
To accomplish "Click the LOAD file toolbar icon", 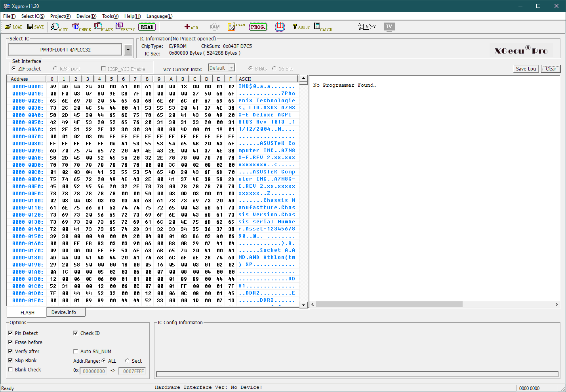I will [x=13, y=27].
